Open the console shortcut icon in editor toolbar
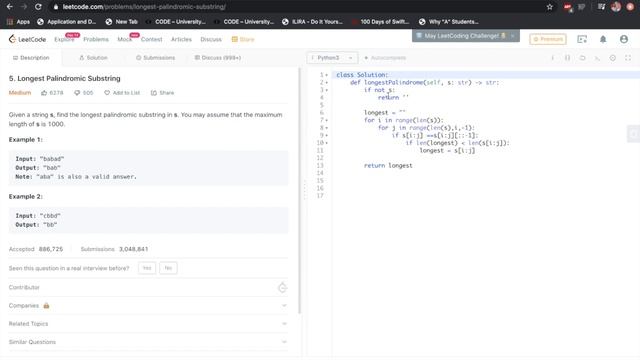The height and width of the screenshot is (360, 640). tap(597, 58)
